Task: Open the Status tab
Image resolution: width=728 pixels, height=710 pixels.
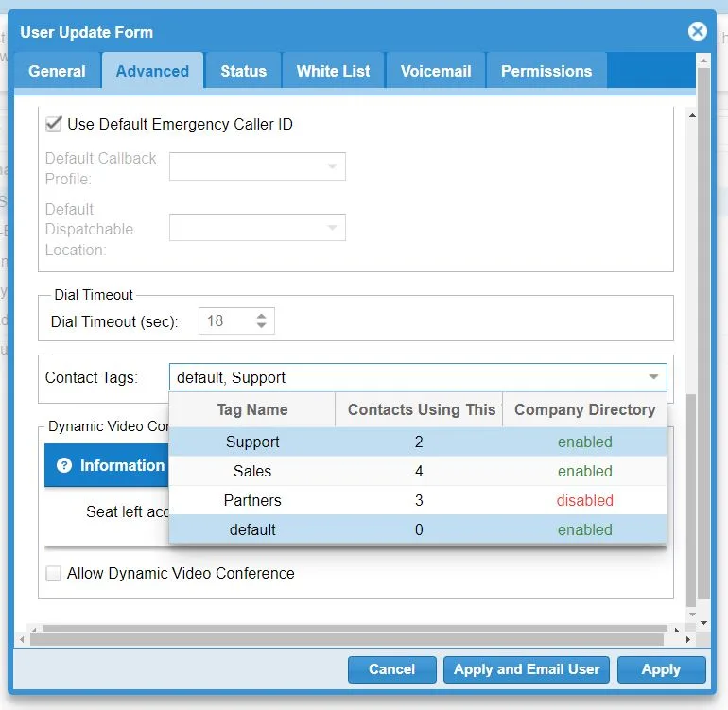Action: click(243, 71)
